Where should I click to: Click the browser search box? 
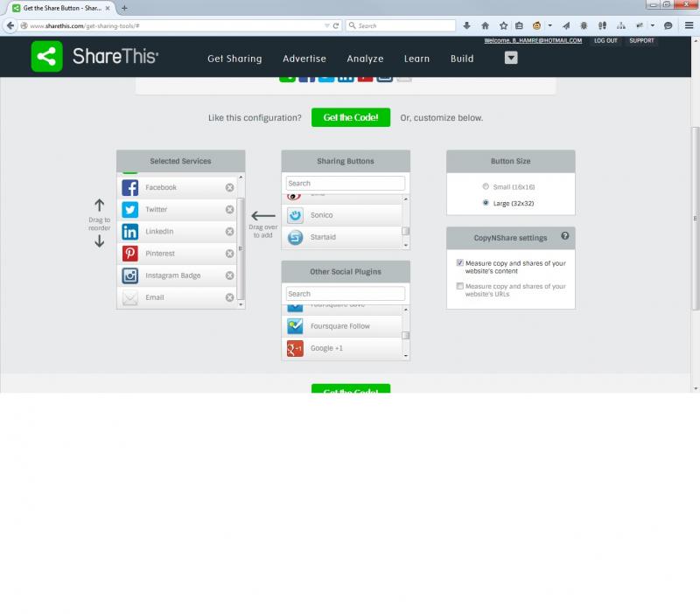(401, 26)
